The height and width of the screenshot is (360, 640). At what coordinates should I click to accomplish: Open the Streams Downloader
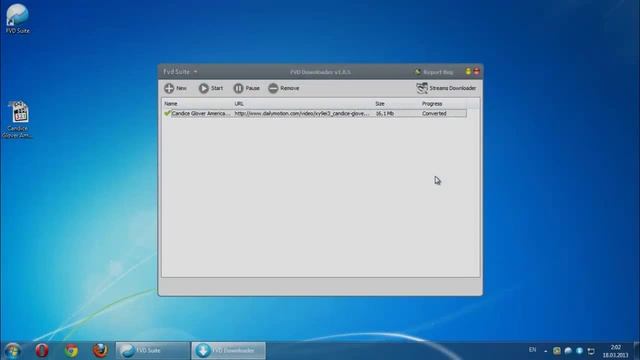(x=446, y=88)
